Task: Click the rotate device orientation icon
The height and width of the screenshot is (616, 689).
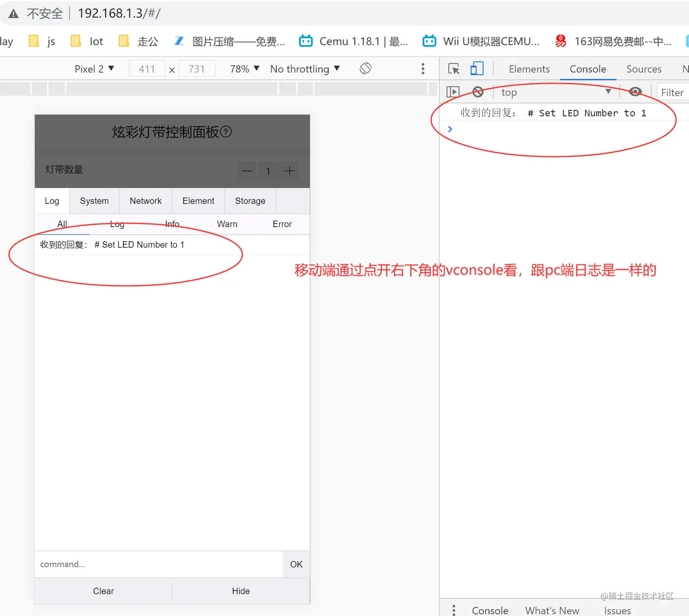Action: point(365,68)
